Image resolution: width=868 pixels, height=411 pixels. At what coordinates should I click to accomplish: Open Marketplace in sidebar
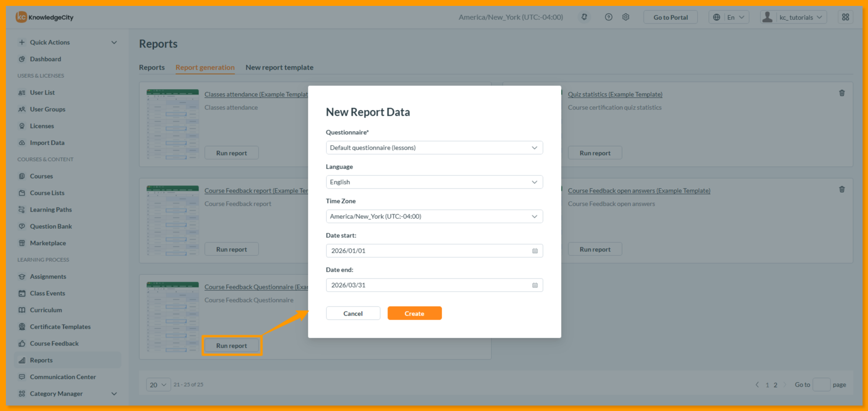(x=47, y=243)
